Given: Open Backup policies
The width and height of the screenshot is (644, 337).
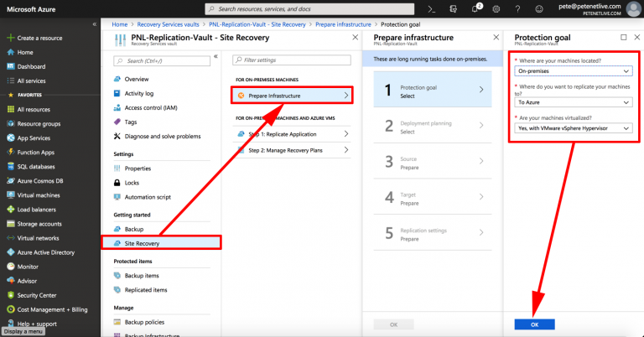Looking at the screenshot, I should [x=144, y=322].
